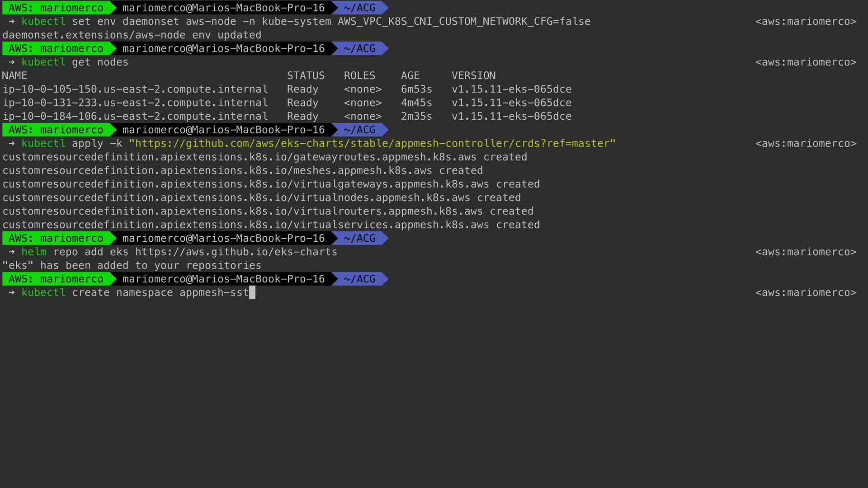Click node name ip-10-0-184-106.us-east-2.compute.internal

[x=135, y=116]
